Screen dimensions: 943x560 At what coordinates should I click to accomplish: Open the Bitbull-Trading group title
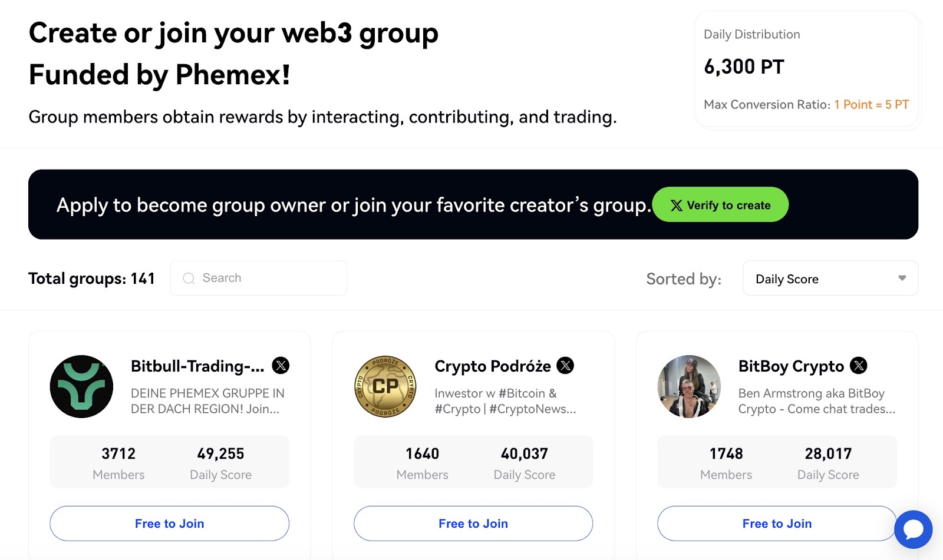(x=197, y=366)
